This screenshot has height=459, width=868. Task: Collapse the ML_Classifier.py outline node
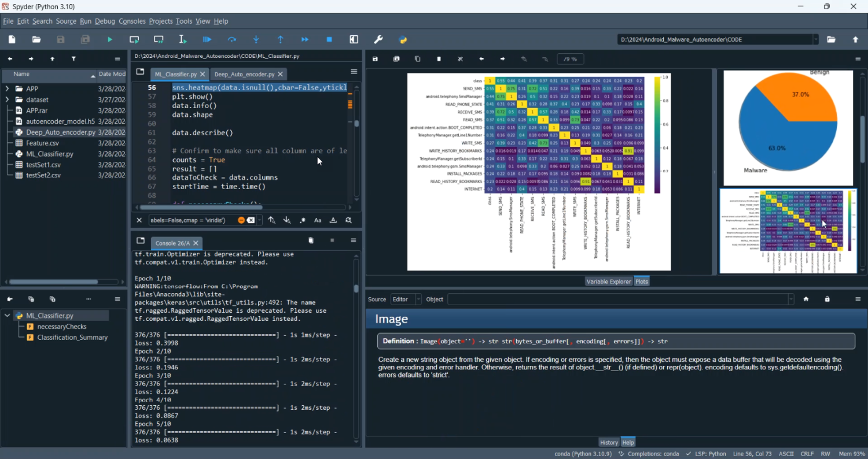coord(7,316)
